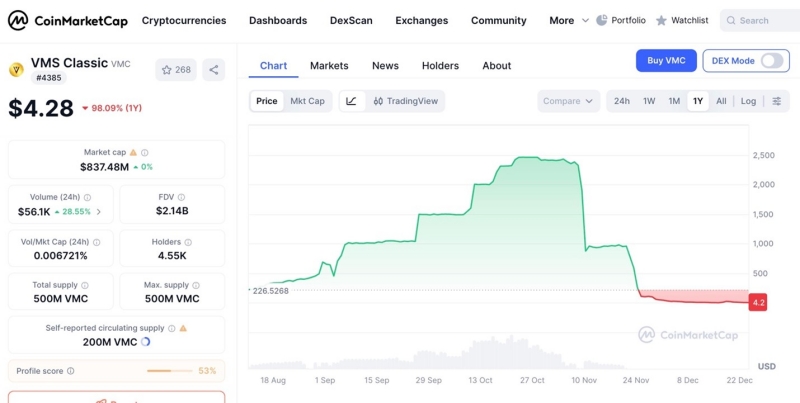Open the Holders tab

(x=440, y=66)
